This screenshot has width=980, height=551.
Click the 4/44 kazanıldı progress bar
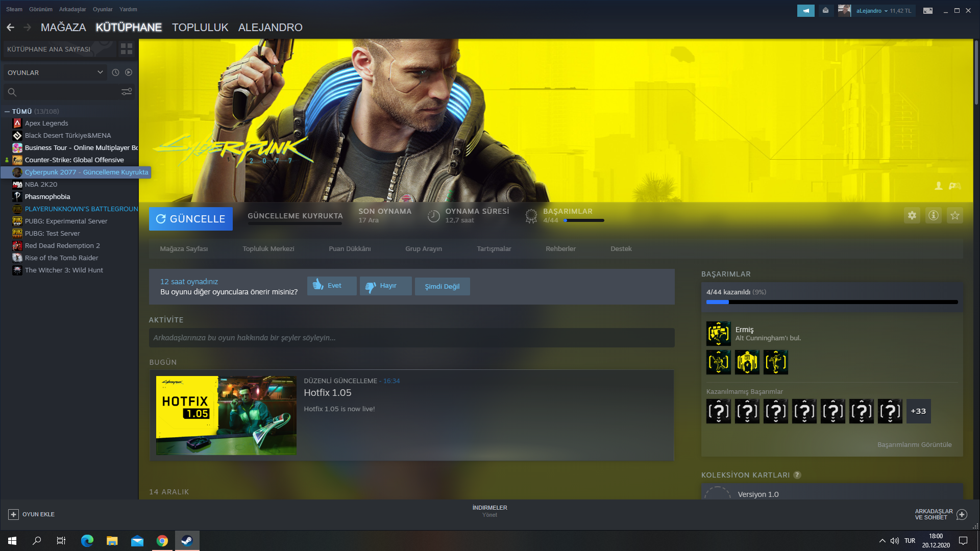click(832, 302)
